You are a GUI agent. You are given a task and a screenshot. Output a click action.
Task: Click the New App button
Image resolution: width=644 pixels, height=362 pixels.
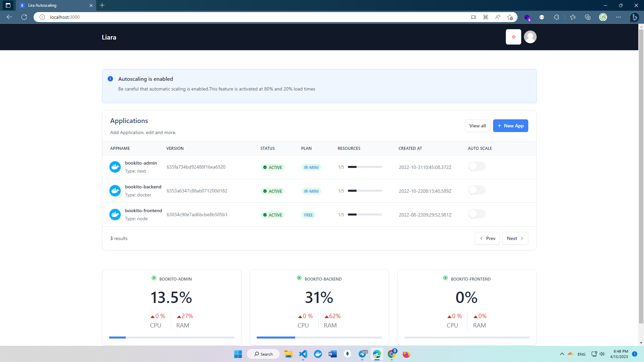click(x=510, y=126)
